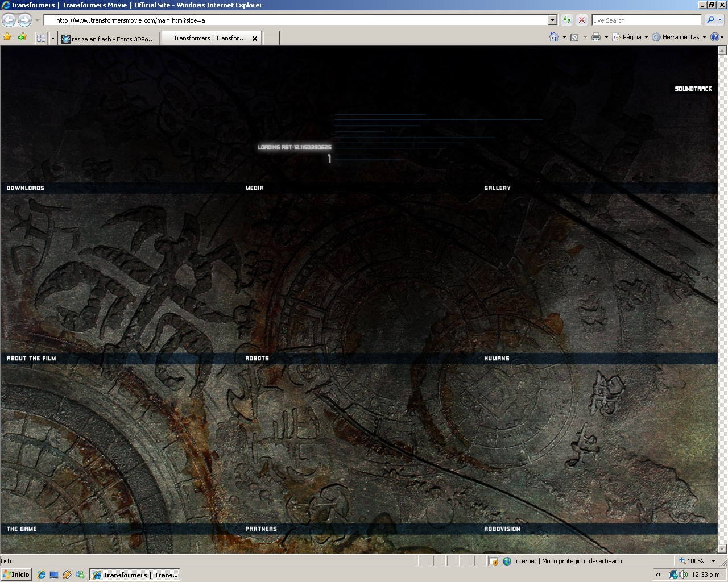Click the third Quick Launch icon
Screen dimensions: 728x582
(x=67, y=575)
